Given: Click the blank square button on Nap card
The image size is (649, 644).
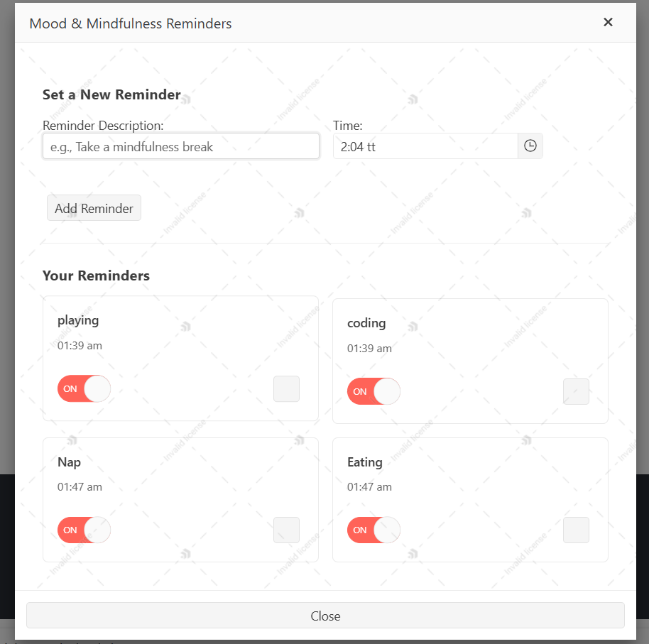Looking at the screenshot, I should tap(286, 530).
